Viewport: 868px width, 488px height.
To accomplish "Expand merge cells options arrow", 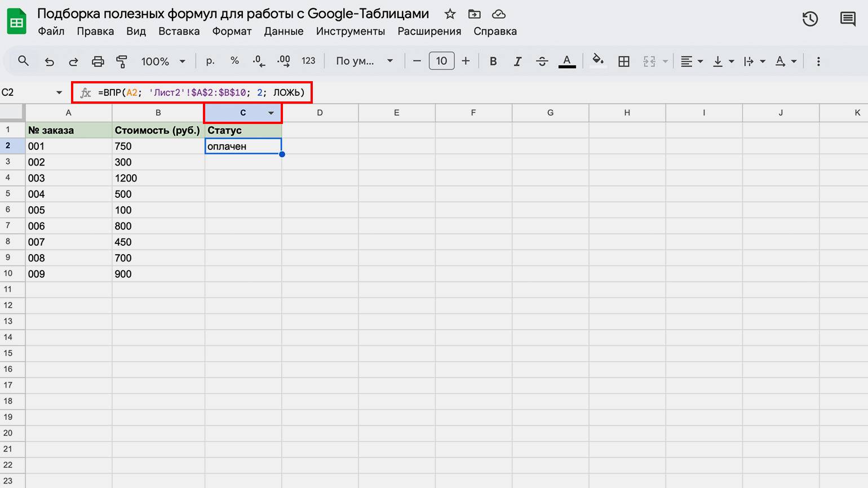I will click(665, 61).
